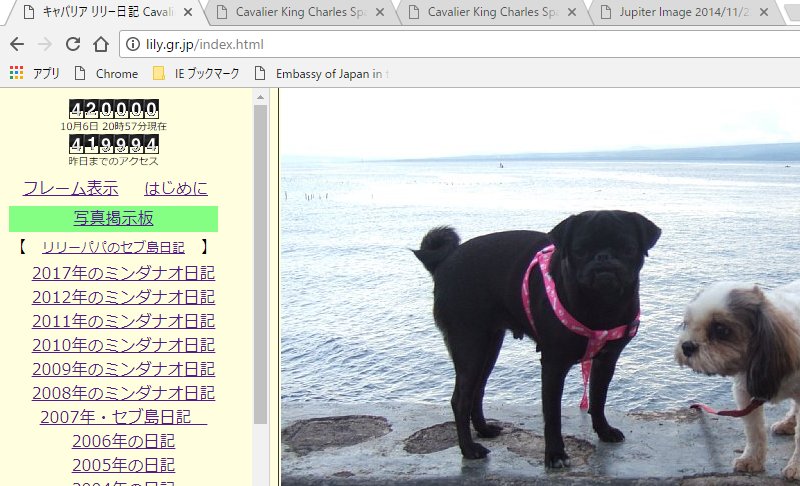Image resolution: width=800 pixels, height=486 pixels.
Task: Open 2009年のミンダナオ日記
Action: tap(123, 369)
